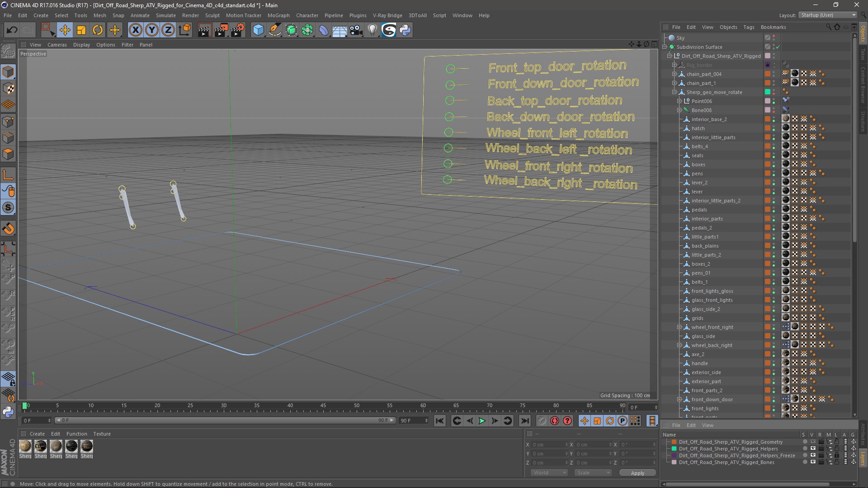868x488 pixels.
Task: Toggle visibility dots for hatch object
Action: click(774, 128)
